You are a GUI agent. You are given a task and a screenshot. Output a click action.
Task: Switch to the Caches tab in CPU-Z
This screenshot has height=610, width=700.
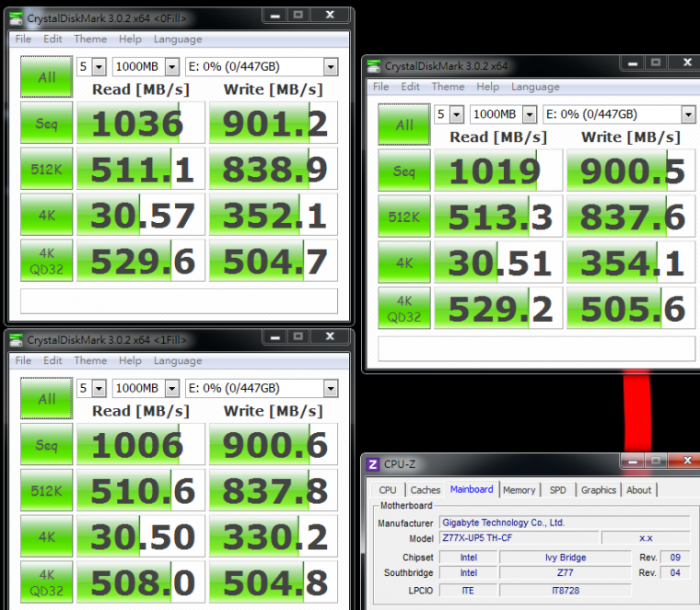[425, 490]
